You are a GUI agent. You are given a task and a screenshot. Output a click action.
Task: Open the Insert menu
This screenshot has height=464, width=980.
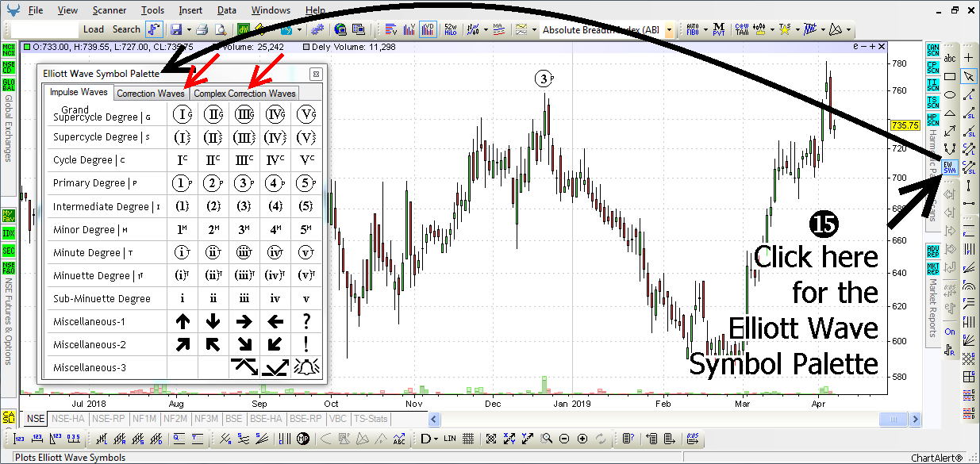click(190, 10)
